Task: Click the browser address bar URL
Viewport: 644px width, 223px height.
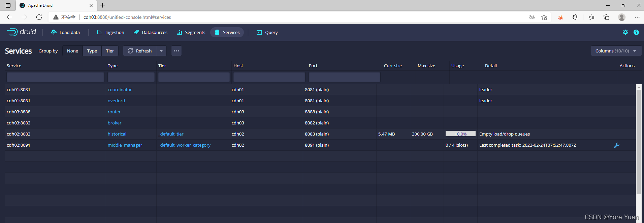Action: tap(127, 17)
